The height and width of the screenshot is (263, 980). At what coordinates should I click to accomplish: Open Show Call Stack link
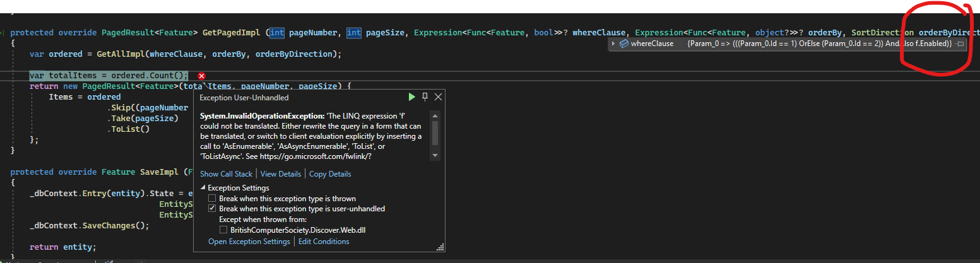[226, 174]
